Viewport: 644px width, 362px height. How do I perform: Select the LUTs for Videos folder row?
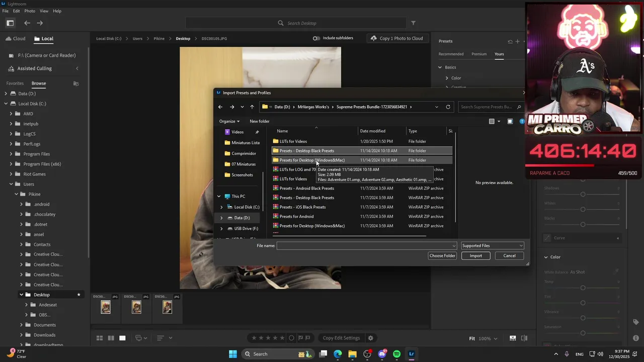tap(362, 141)
